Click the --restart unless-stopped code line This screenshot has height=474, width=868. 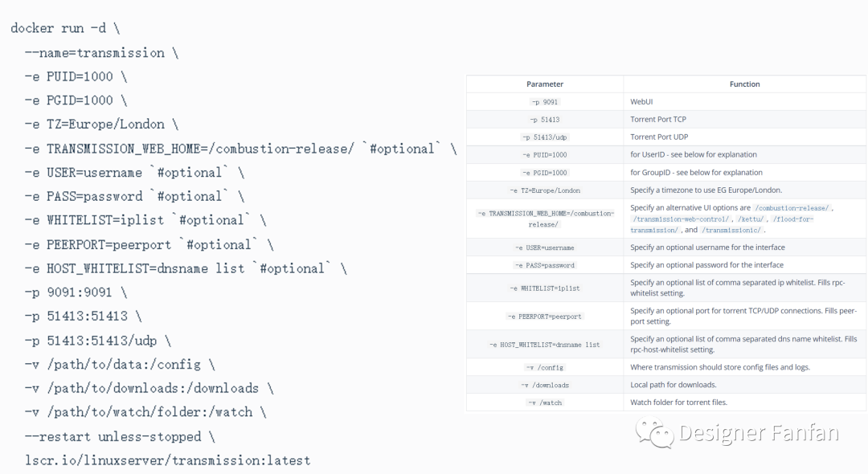pos(120,436)
